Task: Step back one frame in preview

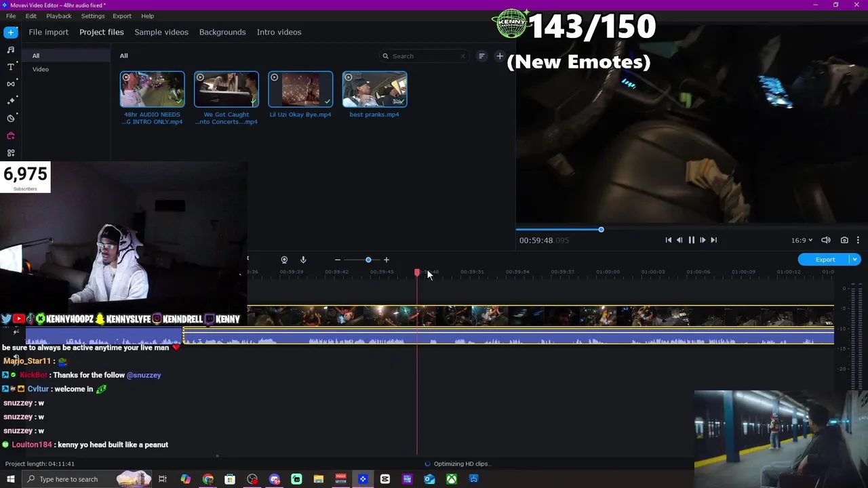Action: 679,240
